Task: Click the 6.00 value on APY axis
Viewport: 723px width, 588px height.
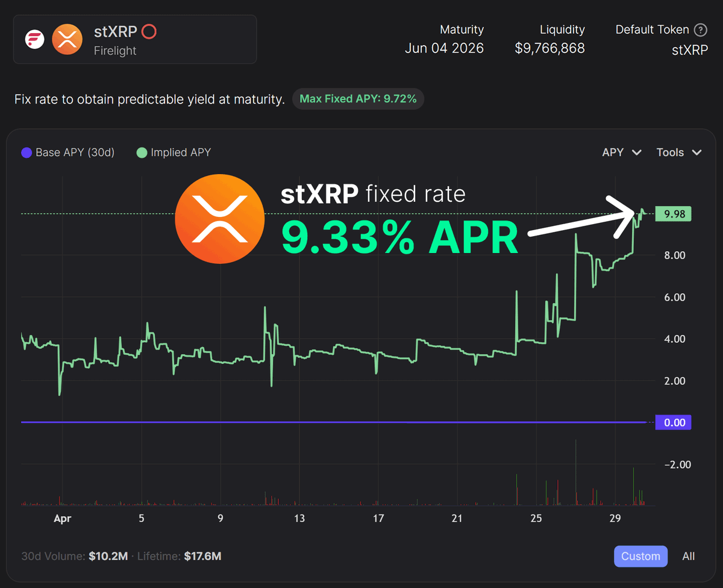Action: coord(674,297)
